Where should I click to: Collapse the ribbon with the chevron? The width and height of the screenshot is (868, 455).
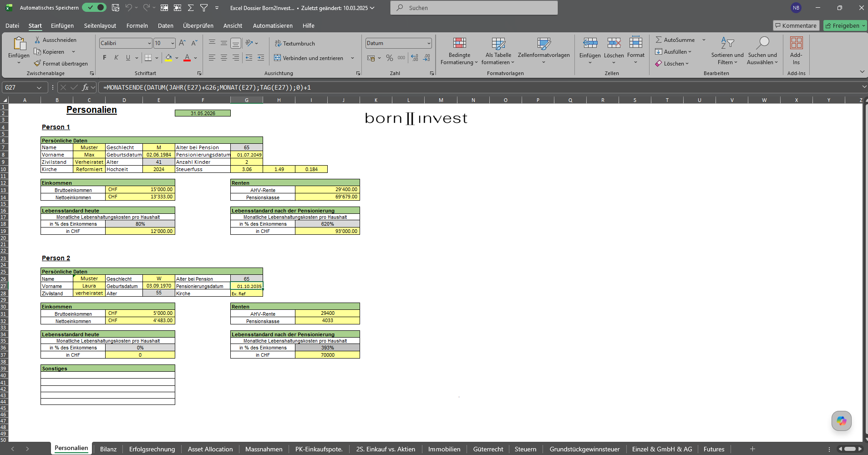(x=862, y=72)
